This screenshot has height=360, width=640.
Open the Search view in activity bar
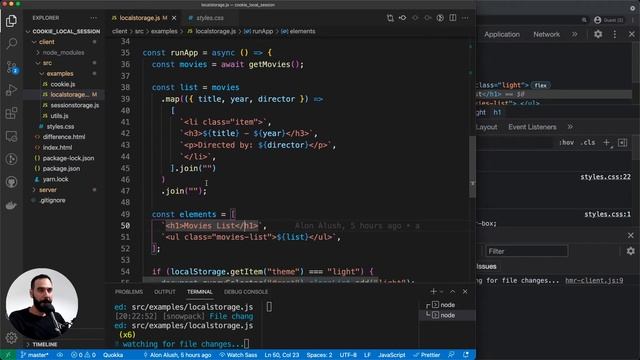(11, 43)
